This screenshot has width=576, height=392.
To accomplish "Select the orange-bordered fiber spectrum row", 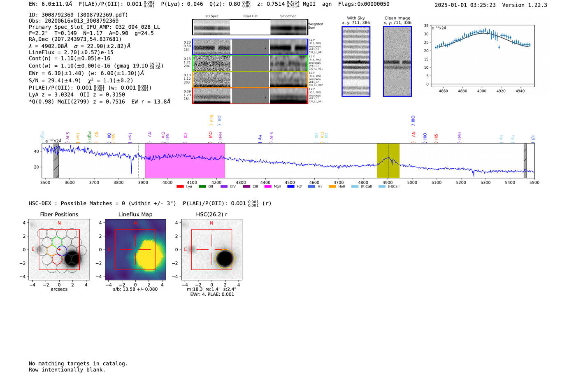I will coord(250,79).
